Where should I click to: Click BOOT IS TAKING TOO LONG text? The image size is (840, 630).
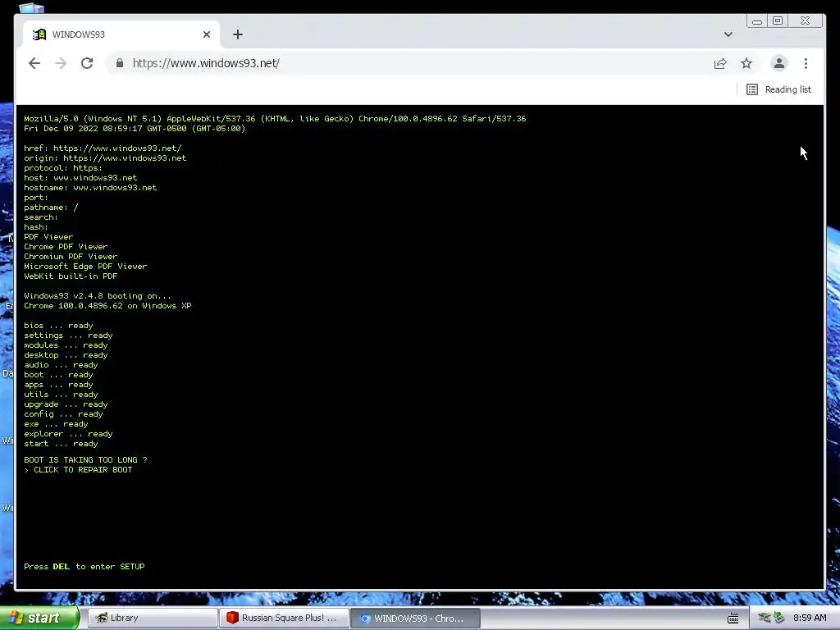click(x=85, y=459)
